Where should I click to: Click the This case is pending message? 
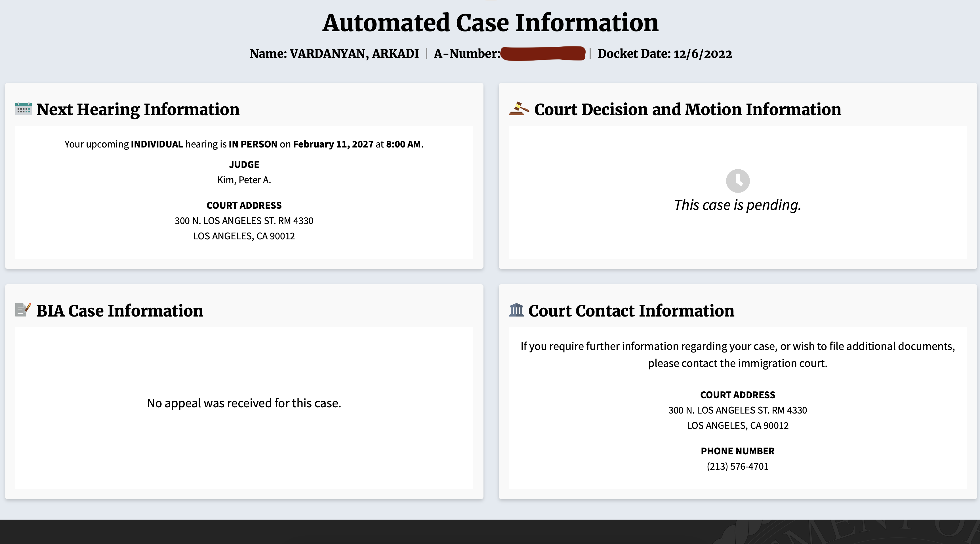point(738,205)
